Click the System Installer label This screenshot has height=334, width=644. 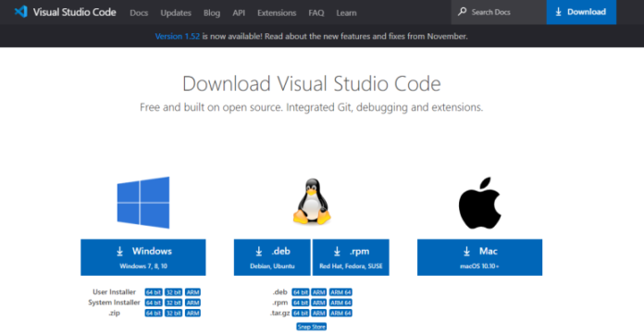(114, 303)
